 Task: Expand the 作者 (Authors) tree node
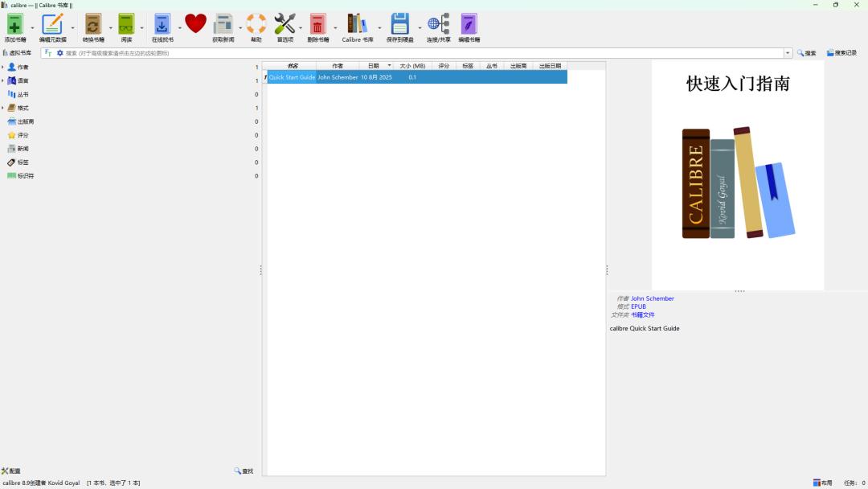2,68
